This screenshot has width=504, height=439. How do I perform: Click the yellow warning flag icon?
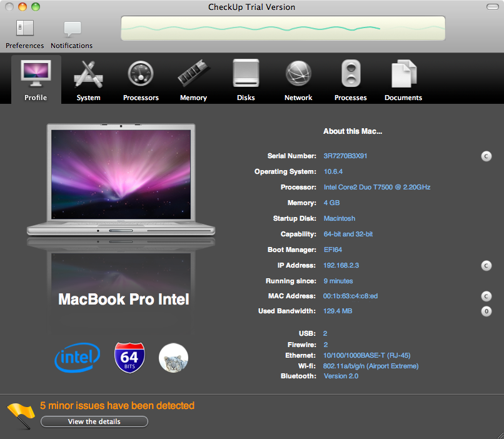(21, 415)
